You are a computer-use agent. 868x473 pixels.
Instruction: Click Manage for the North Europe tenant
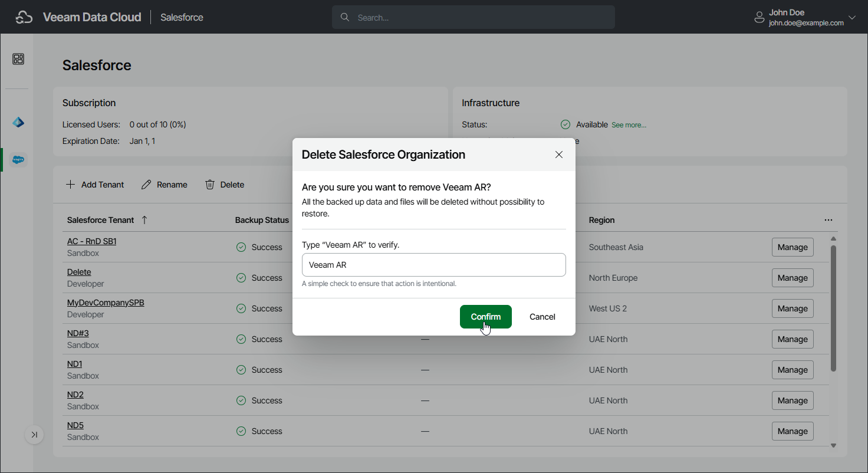point(793,278)
